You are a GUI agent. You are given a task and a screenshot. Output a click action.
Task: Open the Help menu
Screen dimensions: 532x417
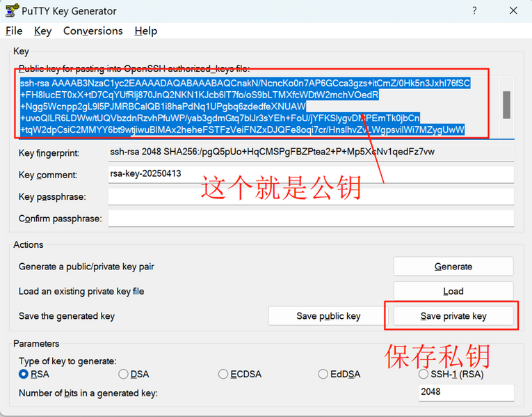(145, 31)
